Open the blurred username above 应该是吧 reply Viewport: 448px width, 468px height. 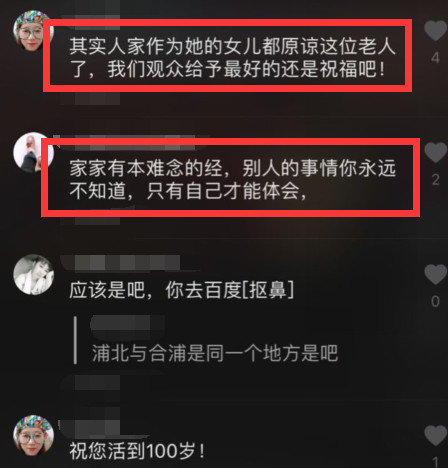pyautogui.click(x=121, y=263)
